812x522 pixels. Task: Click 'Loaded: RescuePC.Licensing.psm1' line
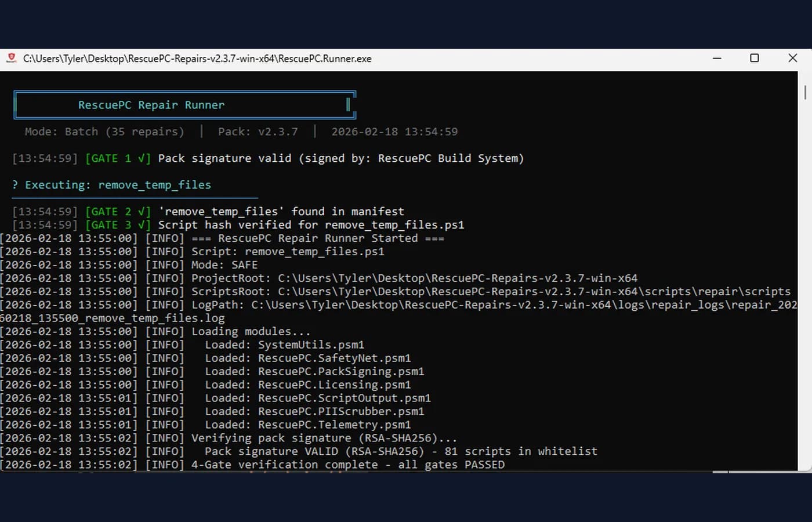(205, 385)
